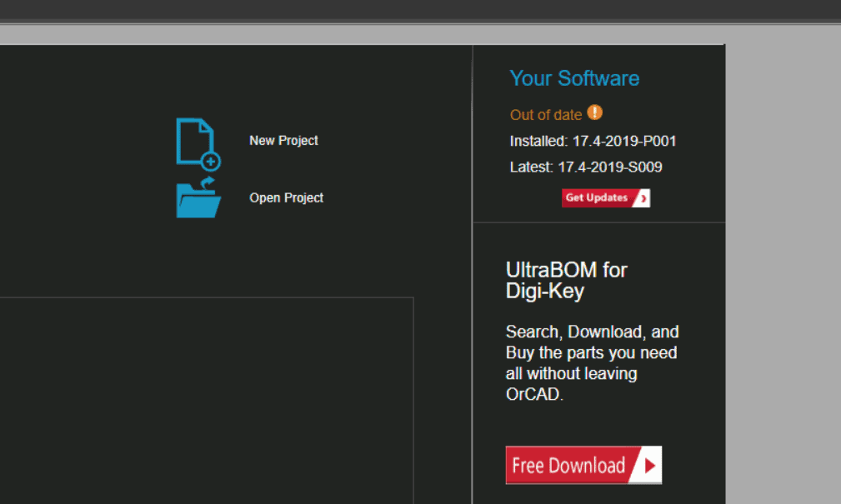
Task: Click the New Project label
Action: click(283, 141)
